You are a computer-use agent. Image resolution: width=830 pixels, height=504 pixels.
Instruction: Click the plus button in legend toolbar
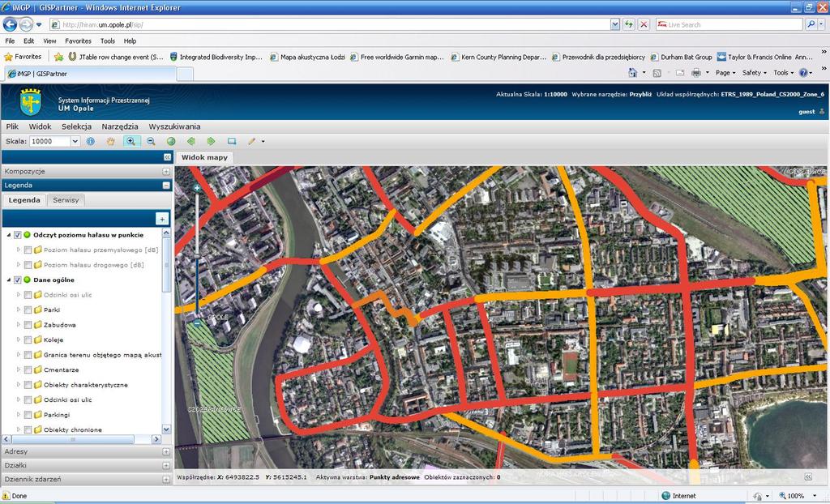162,219
